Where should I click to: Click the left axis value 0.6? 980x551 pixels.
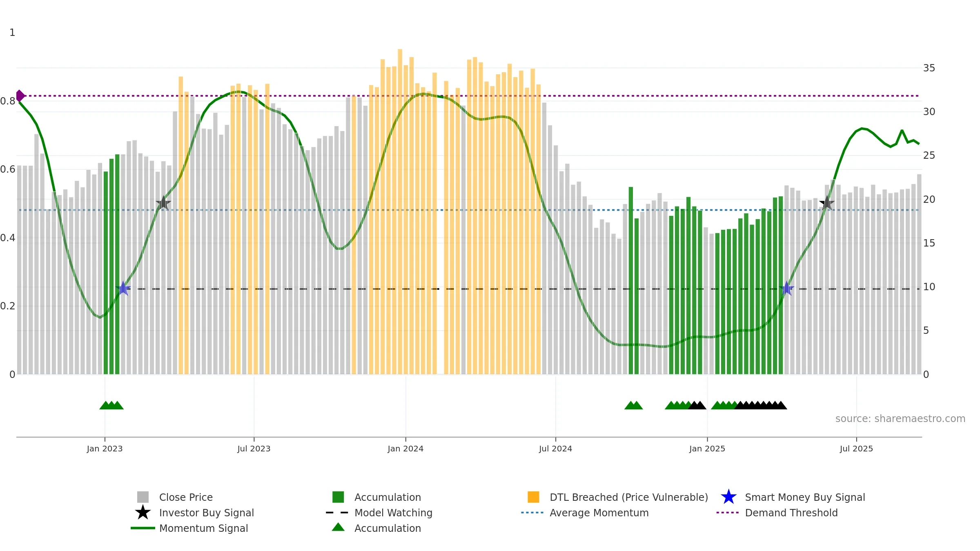pyautogui.click(x=8, y=169)
